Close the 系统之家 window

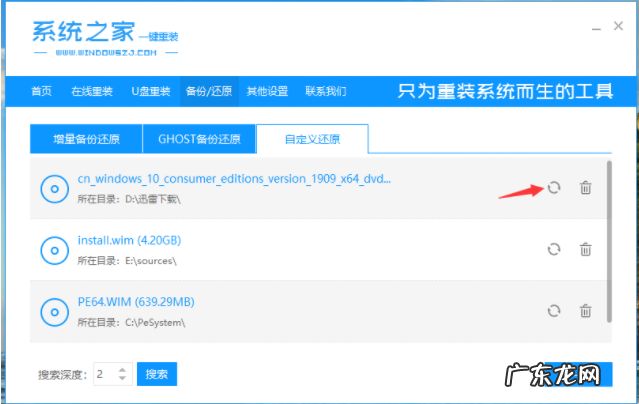coord(618,26)
